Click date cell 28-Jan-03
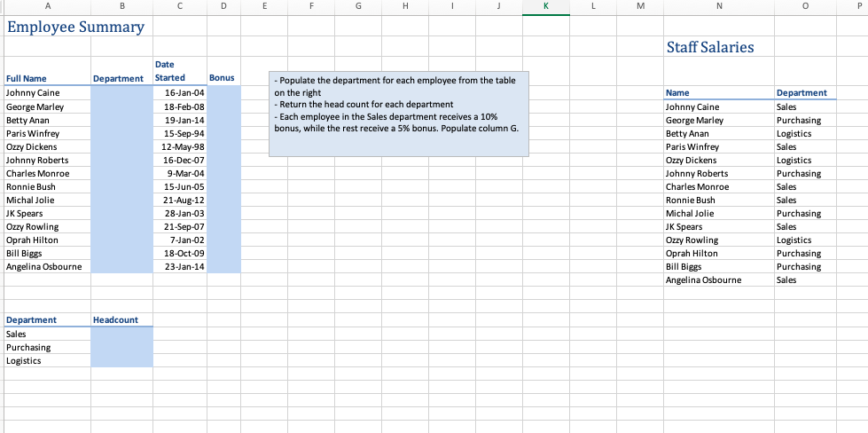The height and width of the screenshot is (433, 868). coord(180,213)
